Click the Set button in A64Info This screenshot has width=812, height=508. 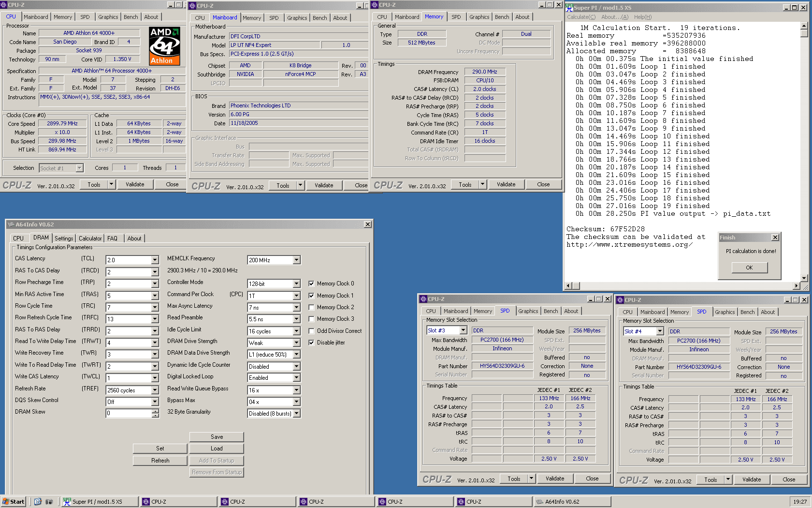tap(160, 448)
